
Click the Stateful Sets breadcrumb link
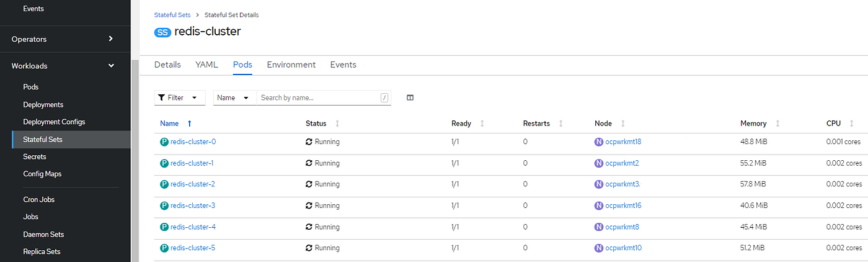click(172, 14)
